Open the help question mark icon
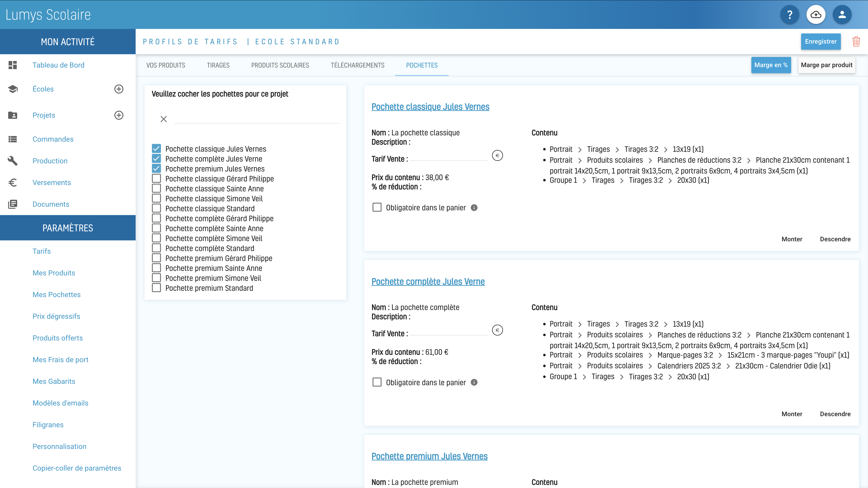868x488 pixels. tap(790, 14)
